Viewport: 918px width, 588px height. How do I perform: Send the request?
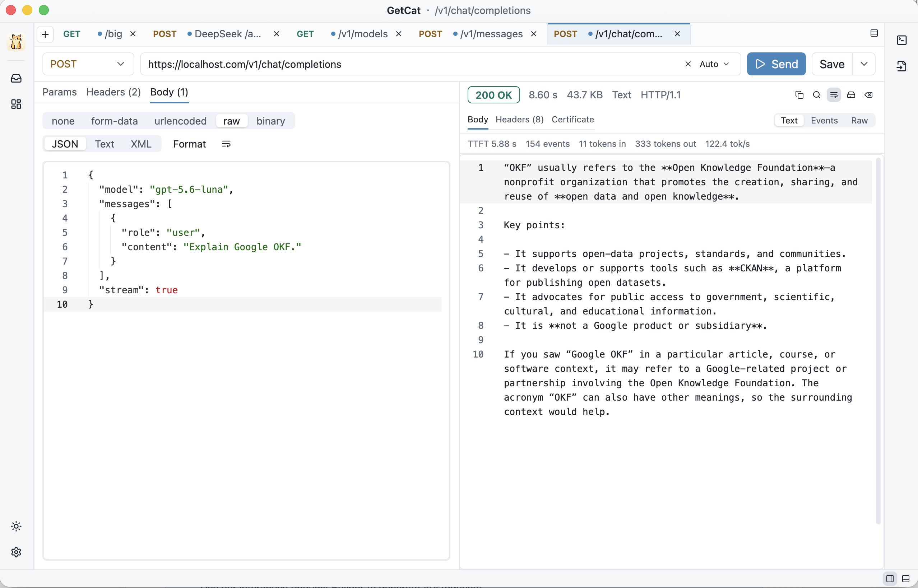(776, 64)
